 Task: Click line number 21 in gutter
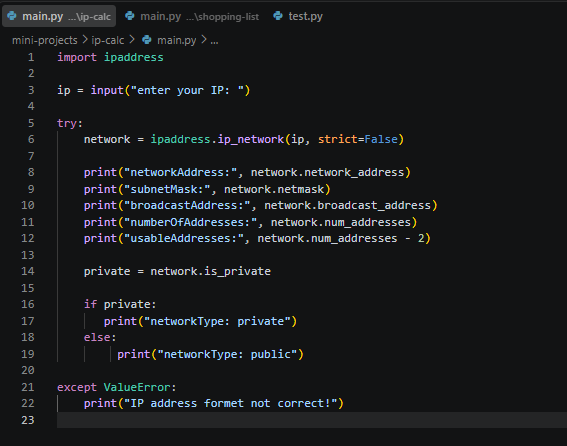[x=28, y=387]
